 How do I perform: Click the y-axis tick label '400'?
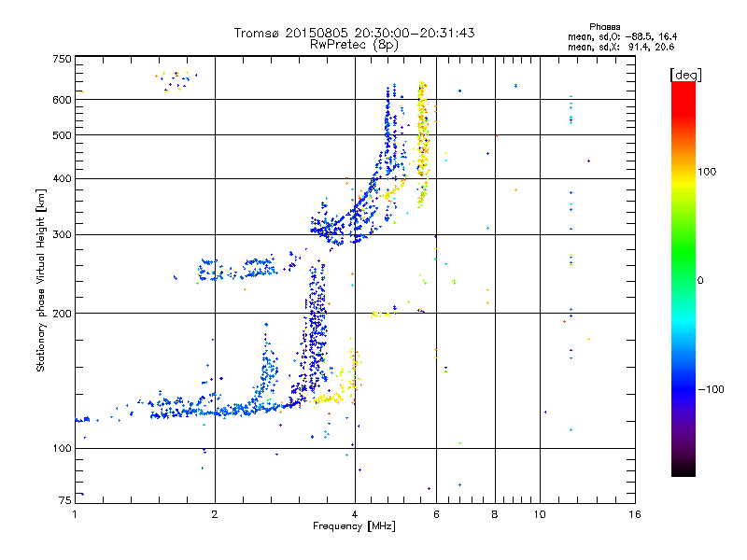(62, 179)
